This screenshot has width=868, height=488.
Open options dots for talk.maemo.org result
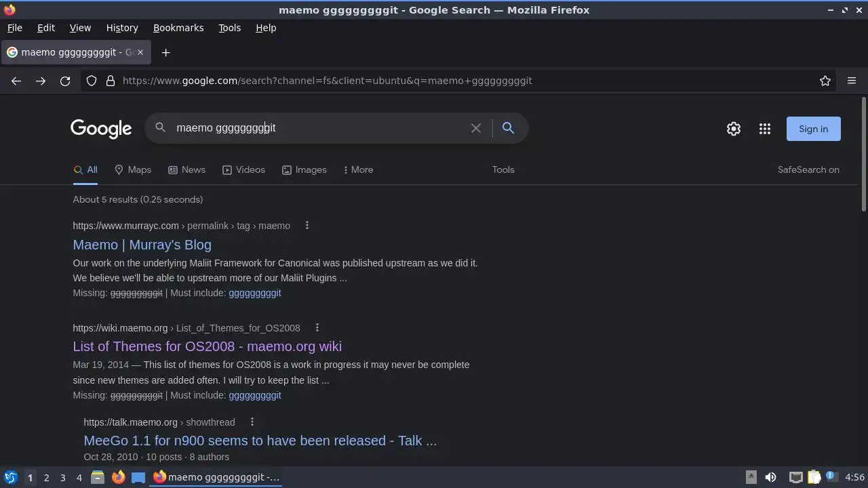pyautogui.click(x=252, y=422)
